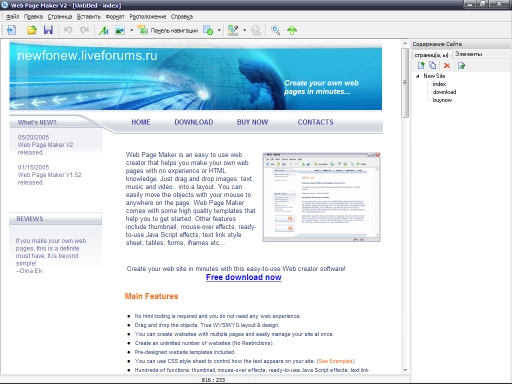
Task: Open the Файл menu
Action: (x=12, y=16)
